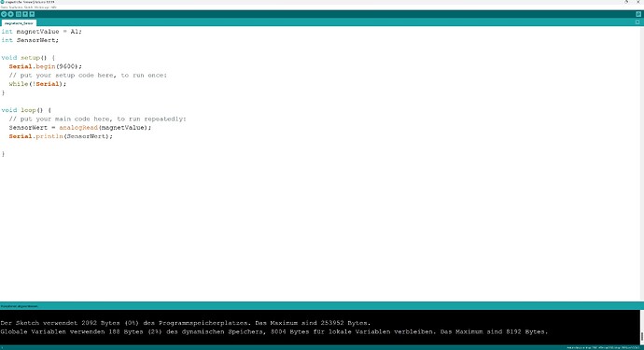
Task: Click the 'void loop() {' line
Action: point(26,110)
